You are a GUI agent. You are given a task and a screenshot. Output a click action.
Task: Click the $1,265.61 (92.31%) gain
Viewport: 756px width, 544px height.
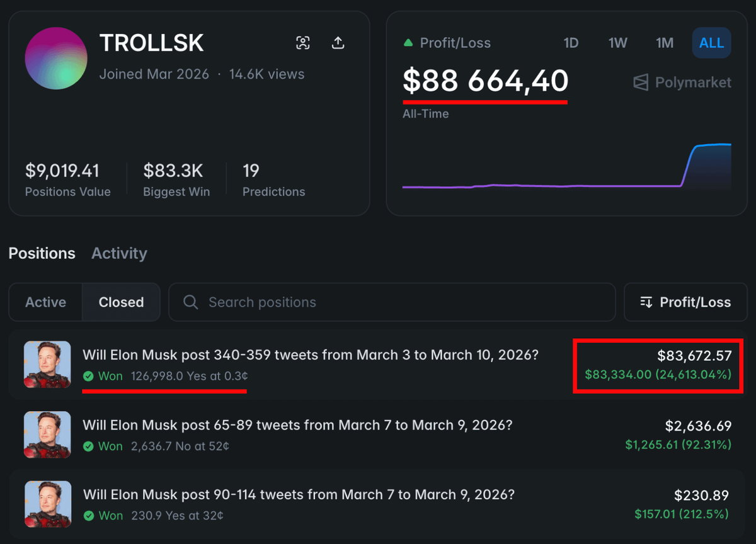point(679,445)
